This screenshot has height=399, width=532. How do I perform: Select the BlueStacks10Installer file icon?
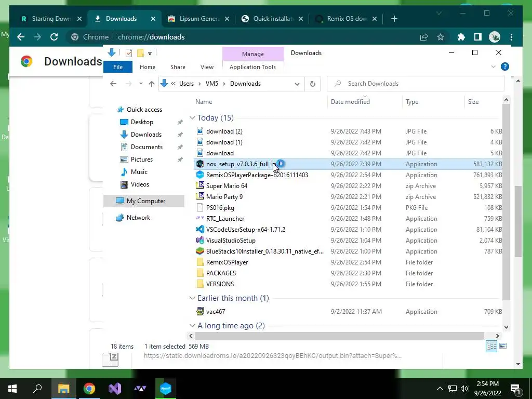[200, 251]
